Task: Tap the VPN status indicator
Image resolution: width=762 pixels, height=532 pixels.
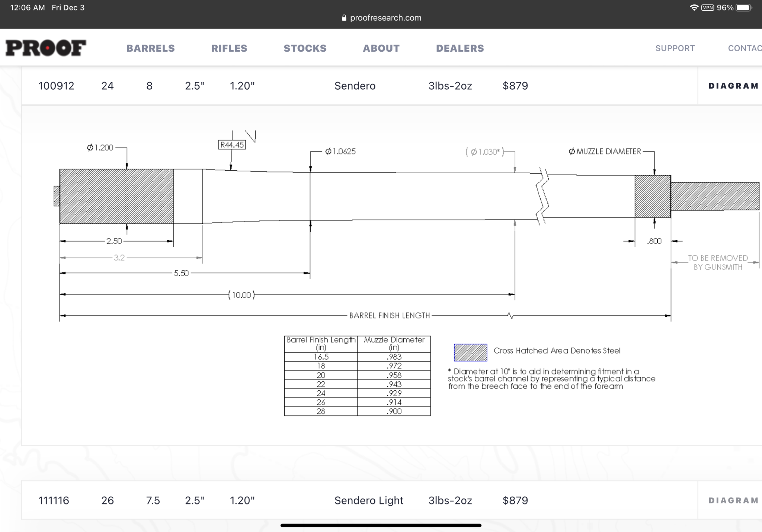Action: click(707, 8)
